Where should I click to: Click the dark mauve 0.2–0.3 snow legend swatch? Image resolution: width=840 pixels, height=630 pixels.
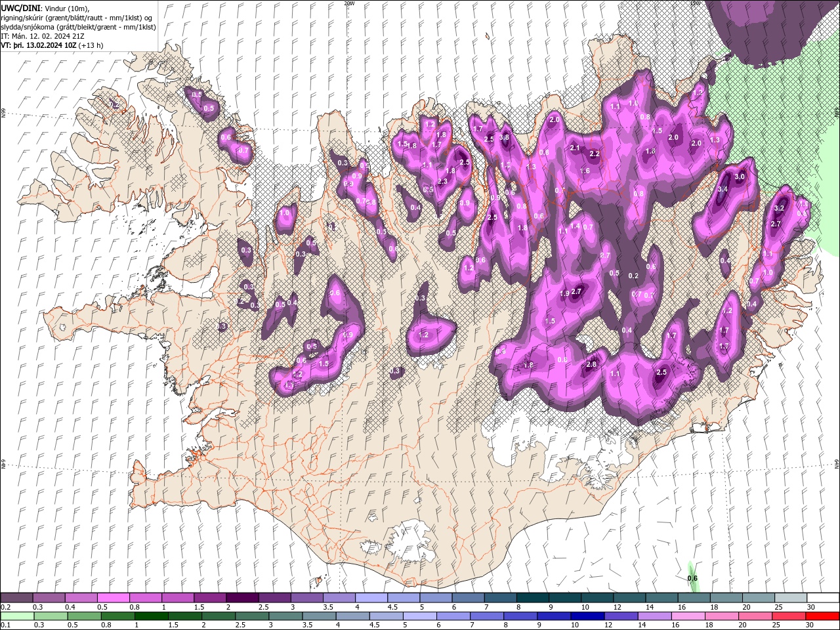point(16,598)
